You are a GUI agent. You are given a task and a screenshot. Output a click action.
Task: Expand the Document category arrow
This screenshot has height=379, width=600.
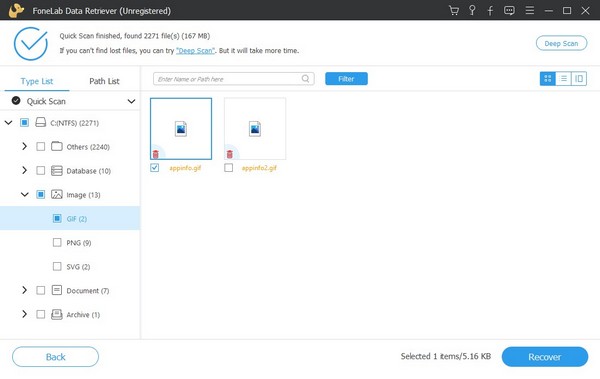point(24,290)
